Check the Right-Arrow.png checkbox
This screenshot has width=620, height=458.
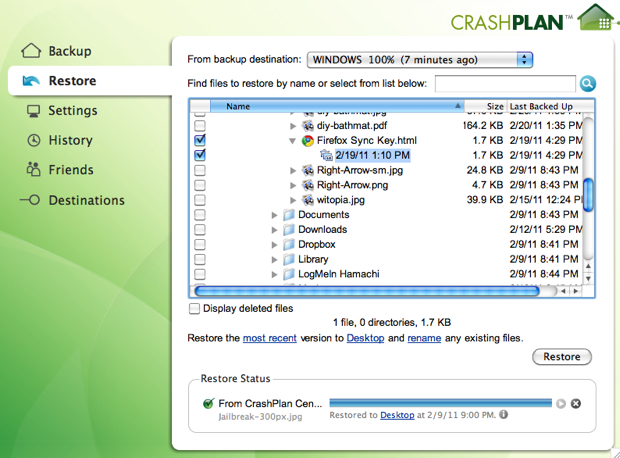pos(200,185)
